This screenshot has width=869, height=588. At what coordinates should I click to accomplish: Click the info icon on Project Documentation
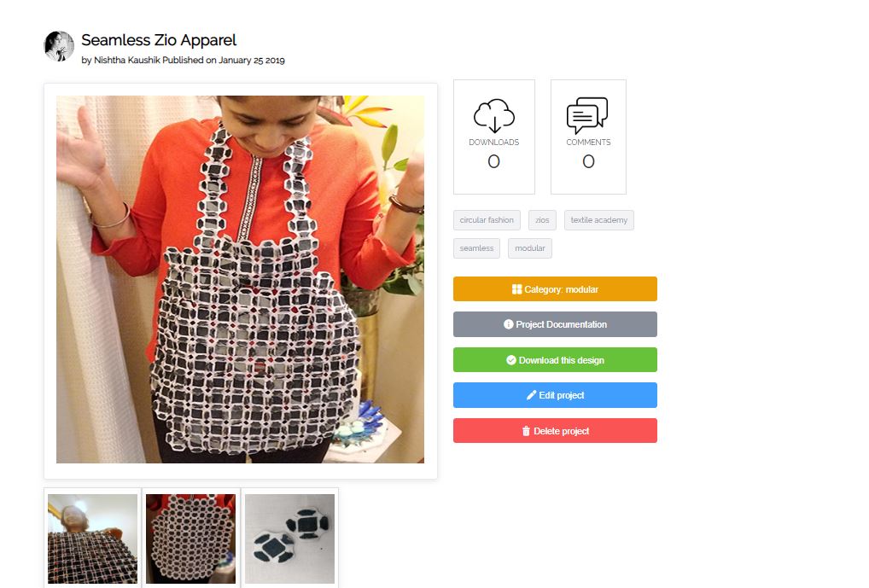[x=508, y=324]
